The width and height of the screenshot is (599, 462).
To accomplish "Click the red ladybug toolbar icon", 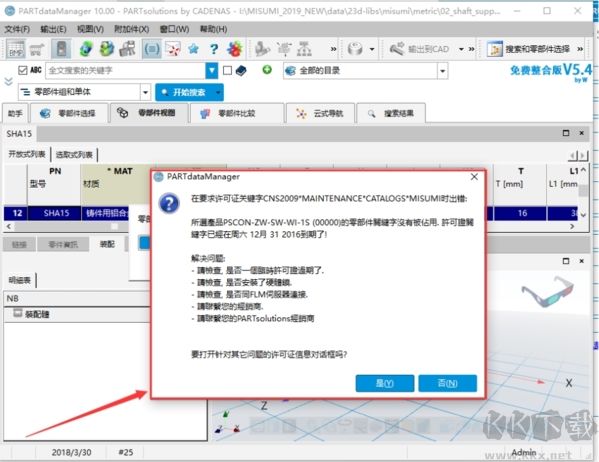I will (235, 49).
